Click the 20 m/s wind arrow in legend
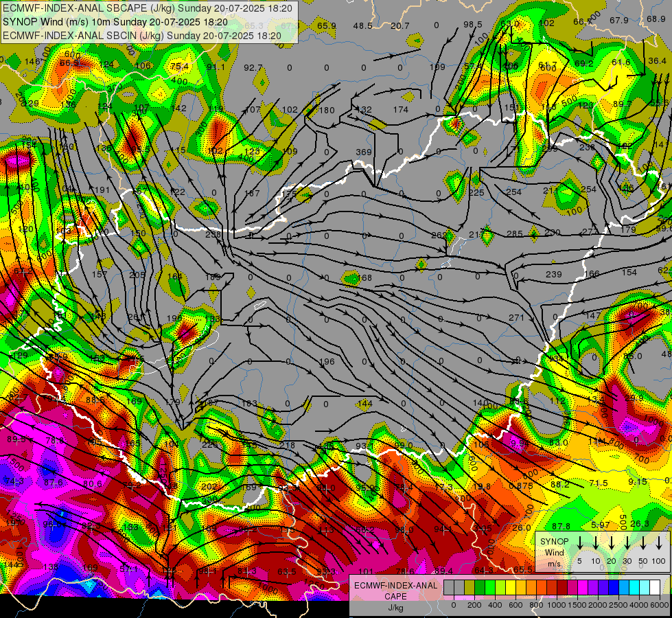 (x=612, y=542)
